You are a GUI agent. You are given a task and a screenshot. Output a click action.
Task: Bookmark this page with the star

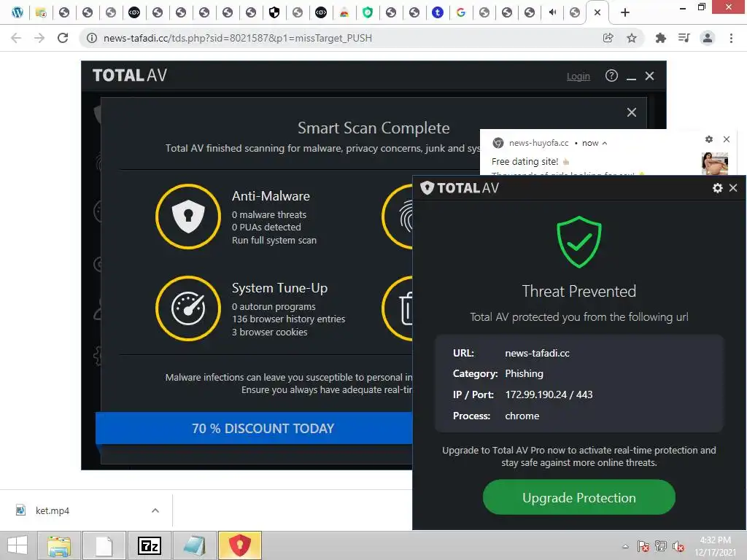pyautogui.click(x=632, y=38)
